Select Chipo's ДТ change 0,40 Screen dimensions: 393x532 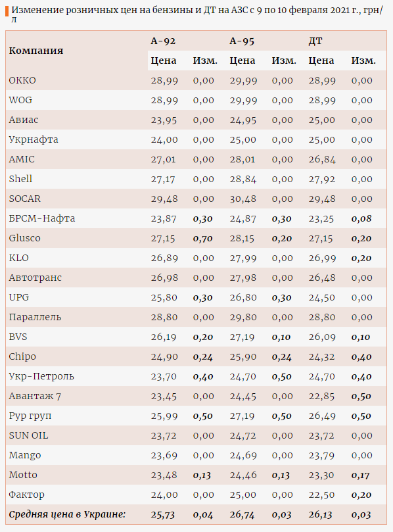pyautogui.click(x=361, y=357)
